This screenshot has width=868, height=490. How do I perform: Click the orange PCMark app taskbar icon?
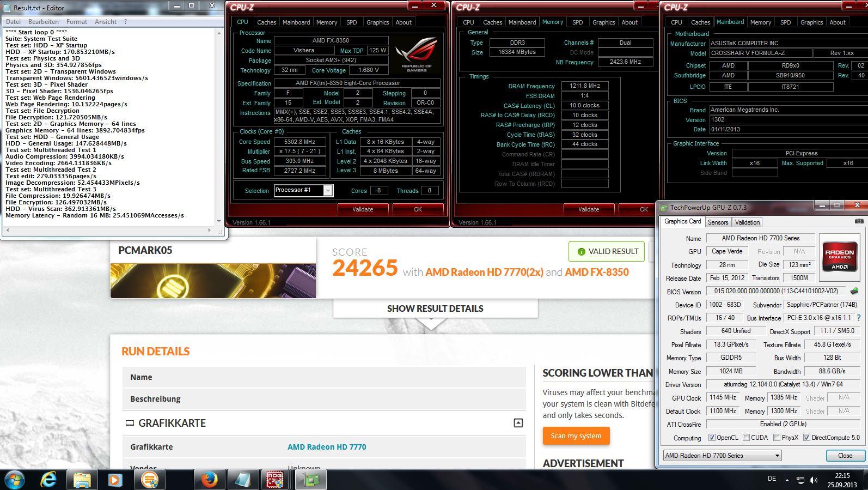point(149,480)
